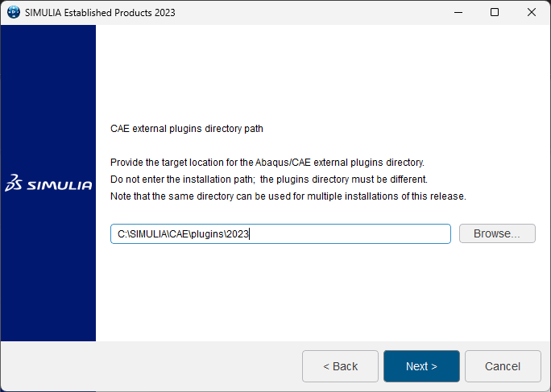Viewport: 551px width, 392px height.
Task: Click the 'CAE external plugins directory path' heading
Action: pyautogui.click(x=186, y=128)
